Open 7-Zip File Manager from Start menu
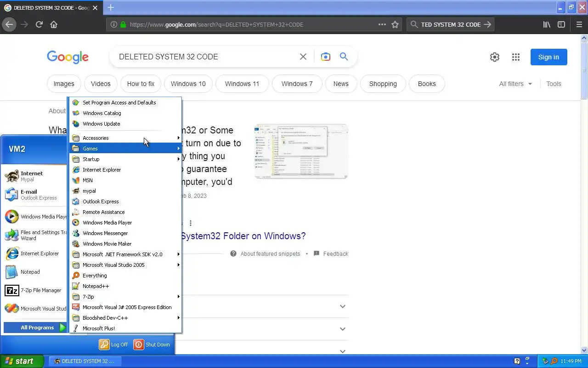The width and height of the screenshot is (588, 368). [x=34, y=290]
